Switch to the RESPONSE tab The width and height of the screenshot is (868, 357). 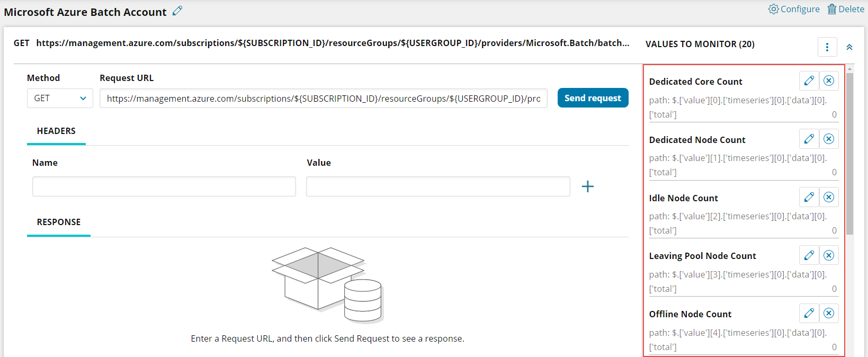click(59, 222)
